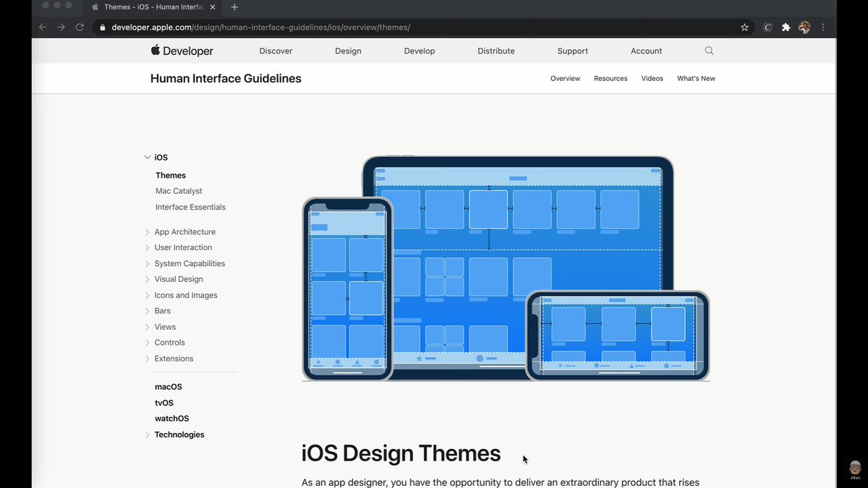Expand the Technologies section
This screenshot has width=868, height=488.
pyautogui.click(x=148, y=435)
